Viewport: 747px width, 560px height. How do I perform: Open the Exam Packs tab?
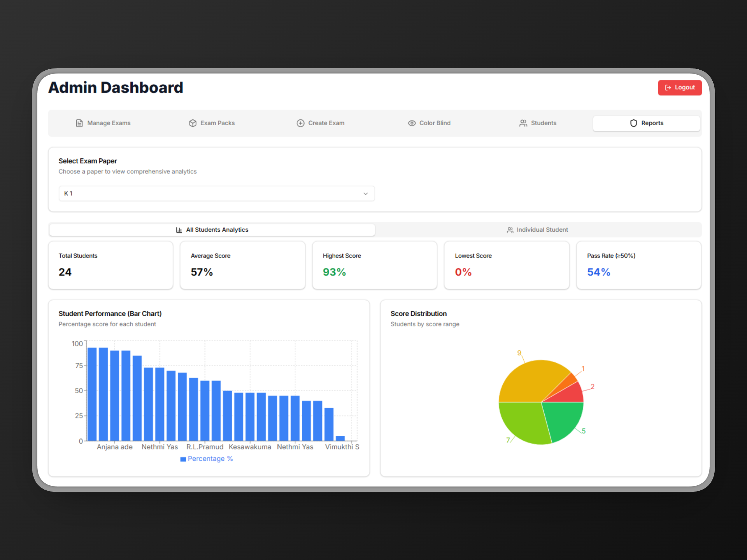coord(212,123)
